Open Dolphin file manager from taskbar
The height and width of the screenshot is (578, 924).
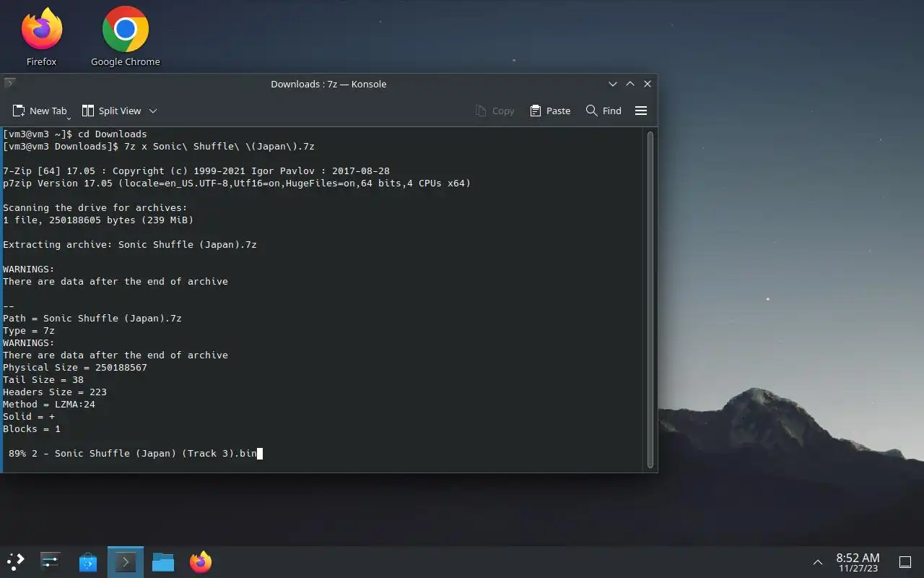pos(163,562)
